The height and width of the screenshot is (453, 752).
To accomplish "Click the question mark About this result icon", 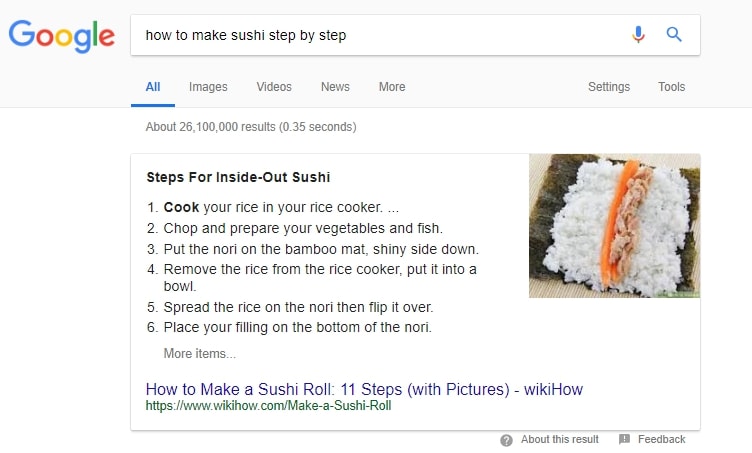I will (506, 440).
